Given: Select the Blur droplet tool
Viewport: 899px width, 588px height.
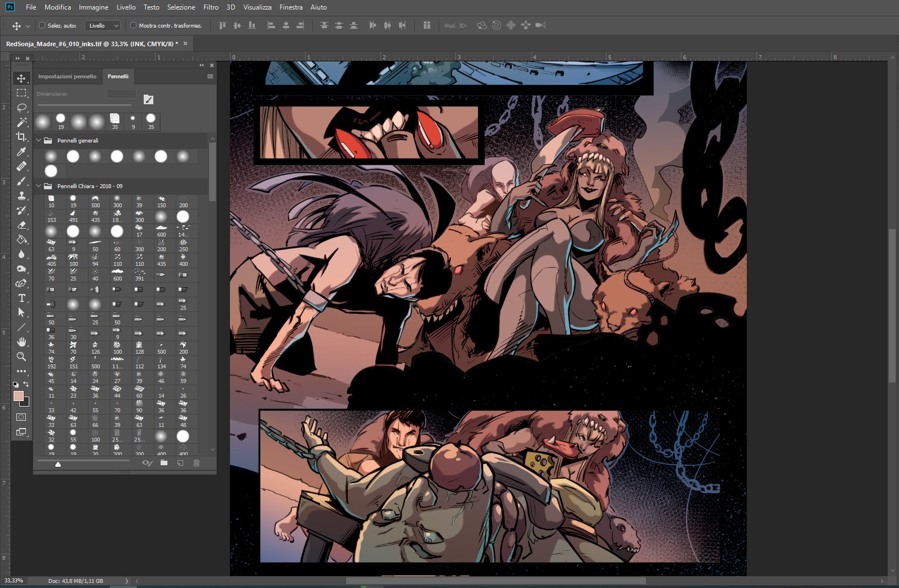Looking at the screenshot, I should click(21, 254).
